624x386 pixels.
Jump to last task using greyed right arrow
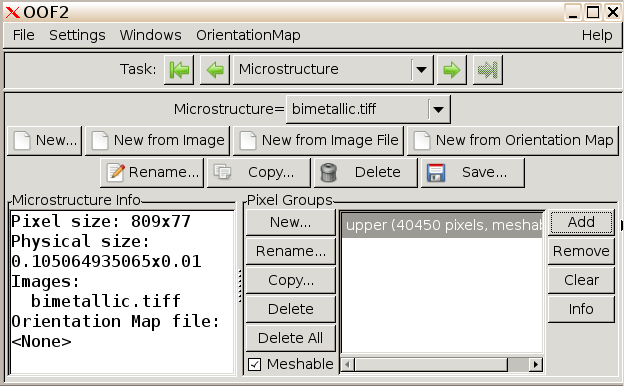pos(488,70)
